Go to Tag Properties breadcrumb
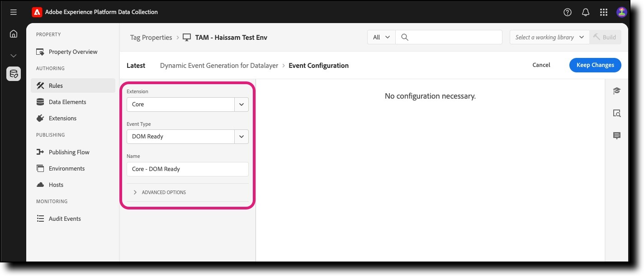 click(151, 38)
